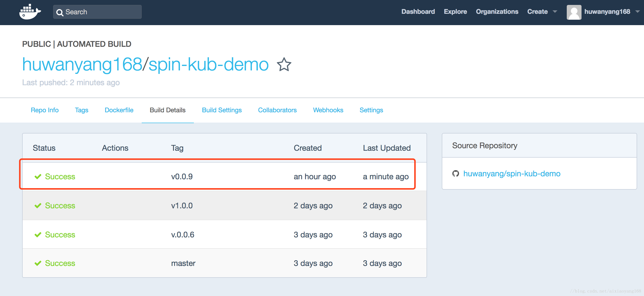Switch to the Webhooks tab
The image size is (644, 296).
[x=328, y=110]
